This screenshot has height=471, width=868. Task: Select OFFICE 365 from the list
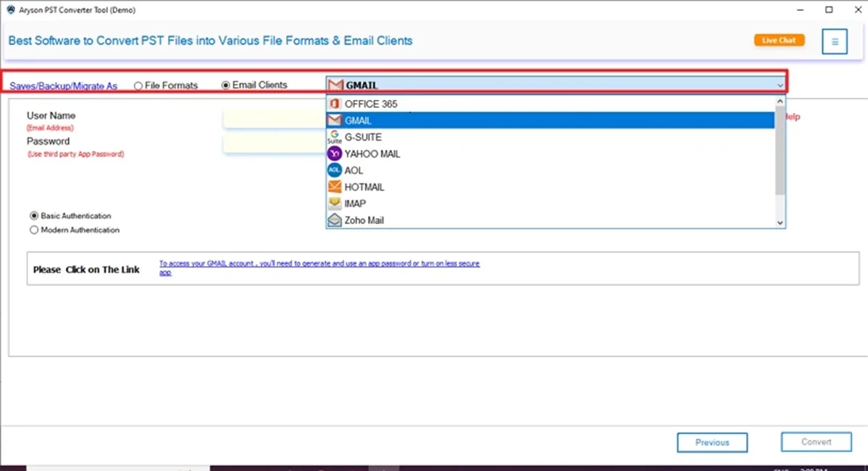[x=550, y=104]
